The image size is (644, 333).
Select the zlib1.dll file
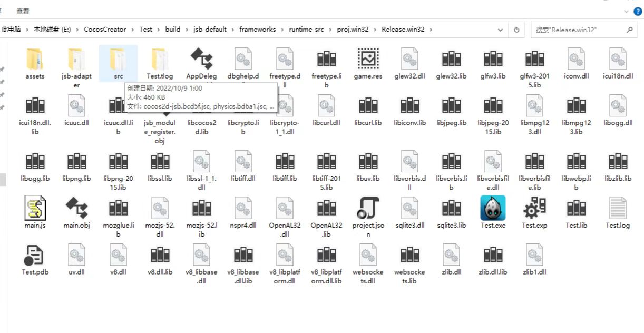click(535, 260)
